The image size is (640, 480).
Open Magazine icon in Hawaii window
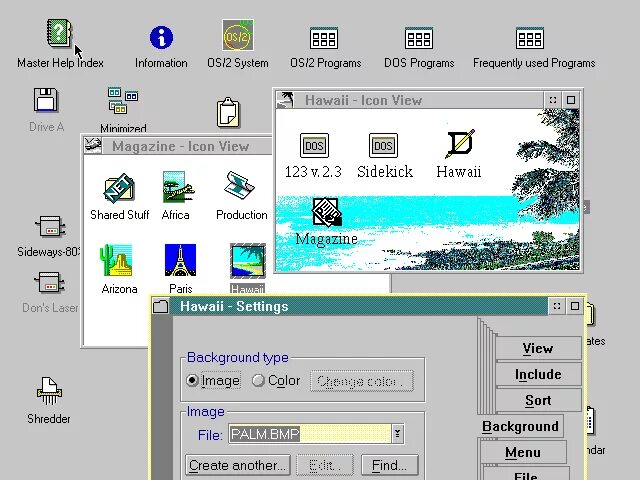[327, 212]
